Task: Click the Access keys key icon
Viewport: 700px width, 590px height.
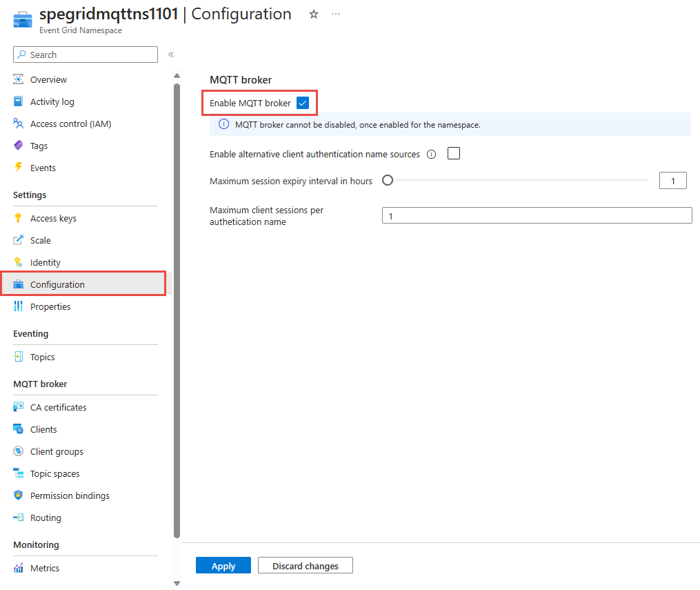Action: pos(19,218)
